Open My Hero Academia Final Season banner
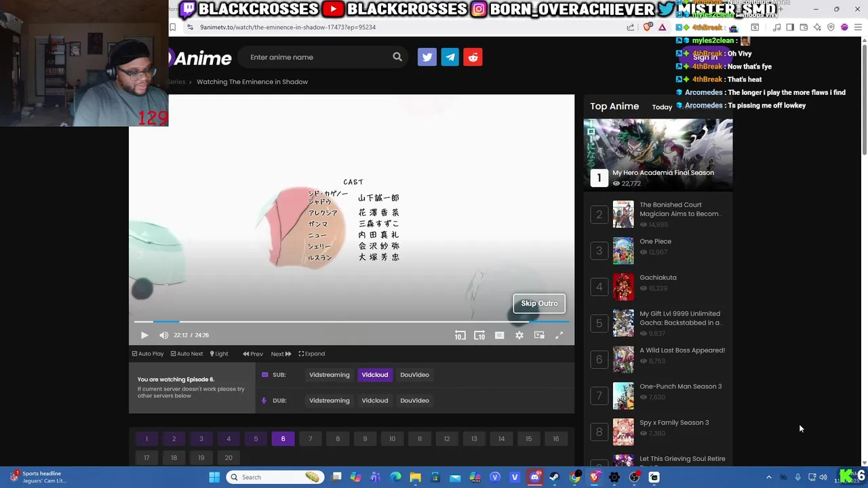Image resolution: width=868 pixels, height=488 pixels. tap(658, 155)
